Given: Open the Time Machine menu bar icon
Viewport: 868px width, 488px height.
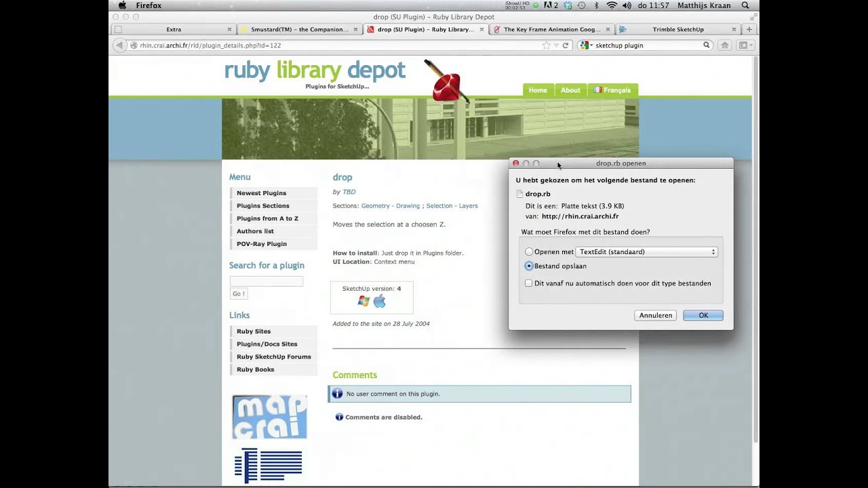Looking at the screenshot, I should 581,5.
